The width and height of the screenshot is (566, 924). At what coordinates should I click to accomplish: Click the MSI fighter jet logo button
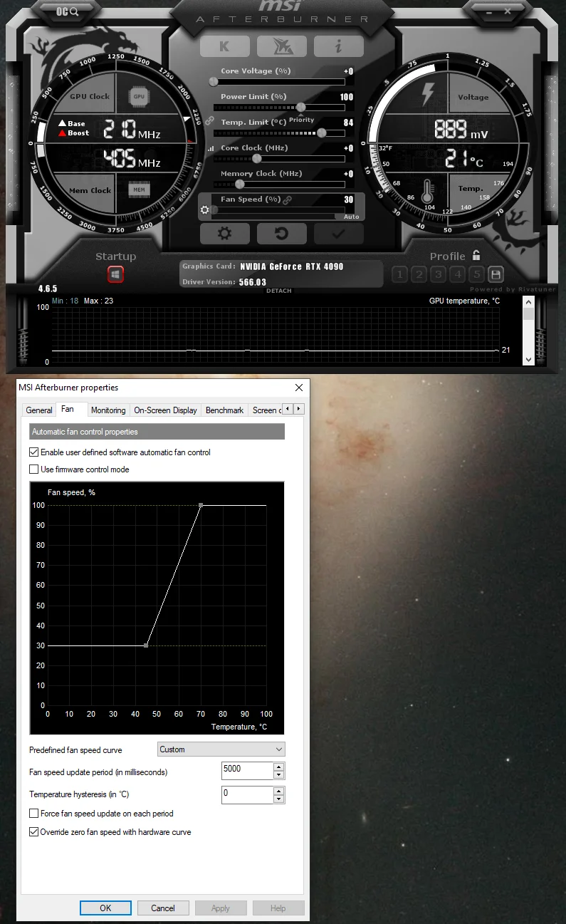[x=282, y=46]
